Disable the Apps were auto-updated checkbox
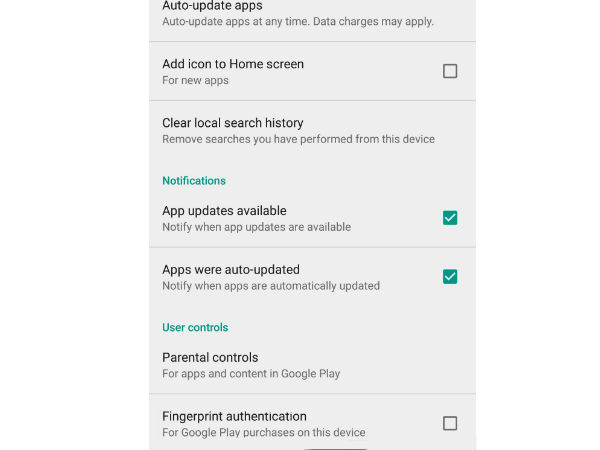This screenshot has width=600, height=450. click(x=450, y=277)
